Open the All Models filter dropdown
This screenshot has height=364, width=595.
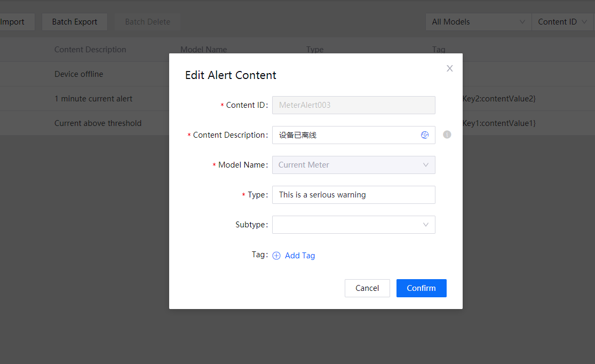(478, 22)
